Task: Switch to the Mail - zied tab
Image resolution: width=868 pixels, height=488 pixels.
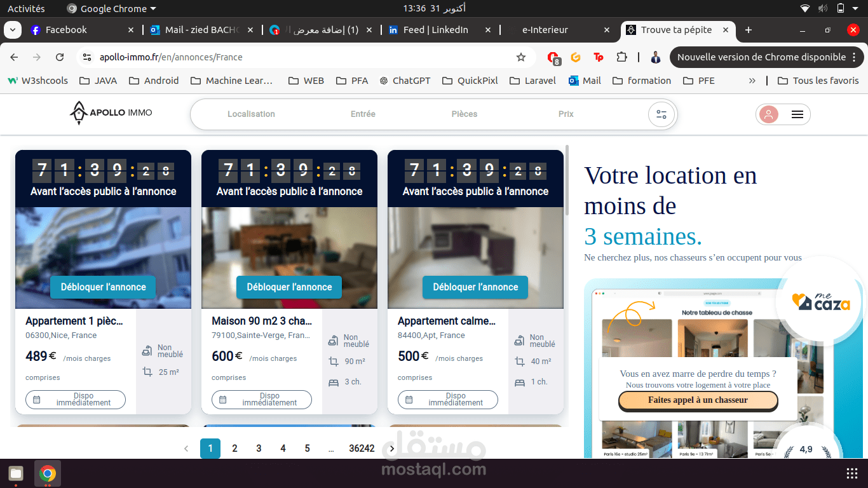Action: click(x=200, y=30)
